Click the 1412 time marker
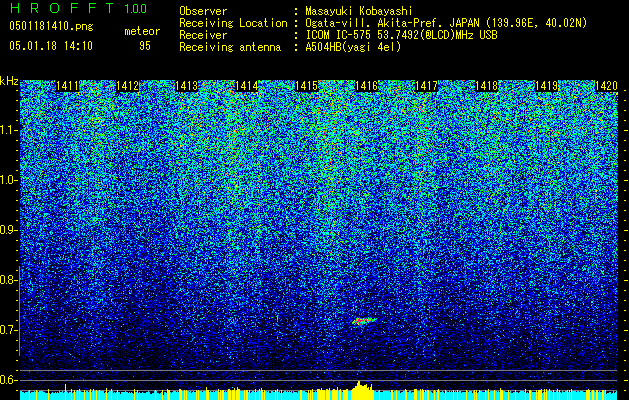 tap(127, 86)
